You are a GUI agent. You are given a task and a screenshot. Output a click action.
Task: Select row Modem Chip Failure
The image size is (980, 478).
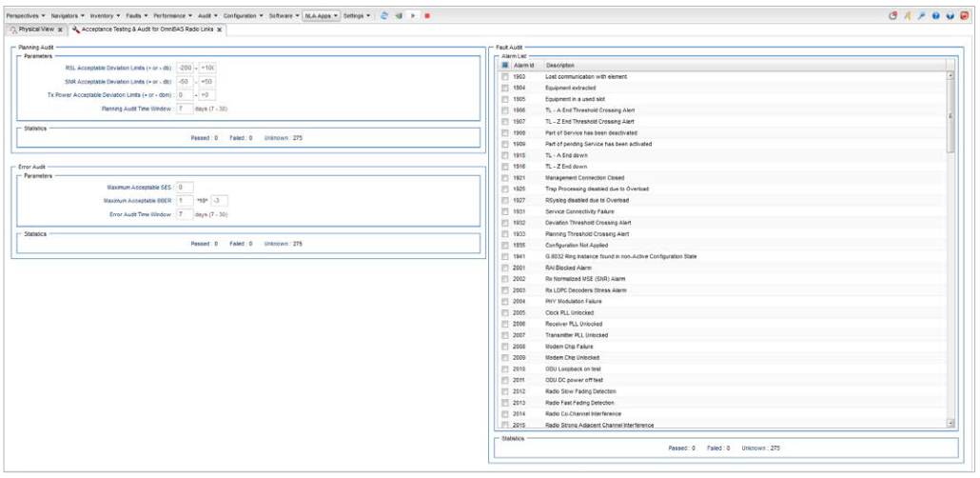tap(723, 346)
